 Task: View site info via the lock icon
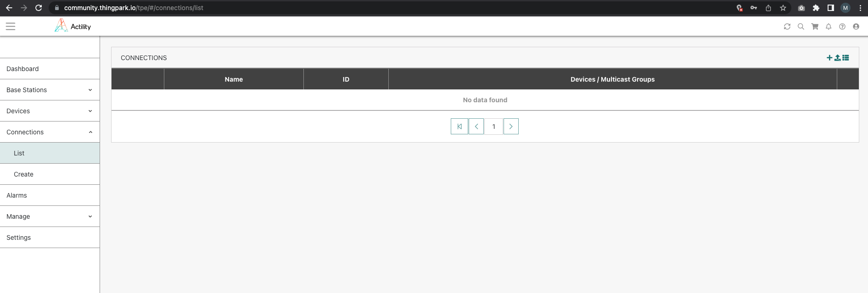tap(56, 8)
